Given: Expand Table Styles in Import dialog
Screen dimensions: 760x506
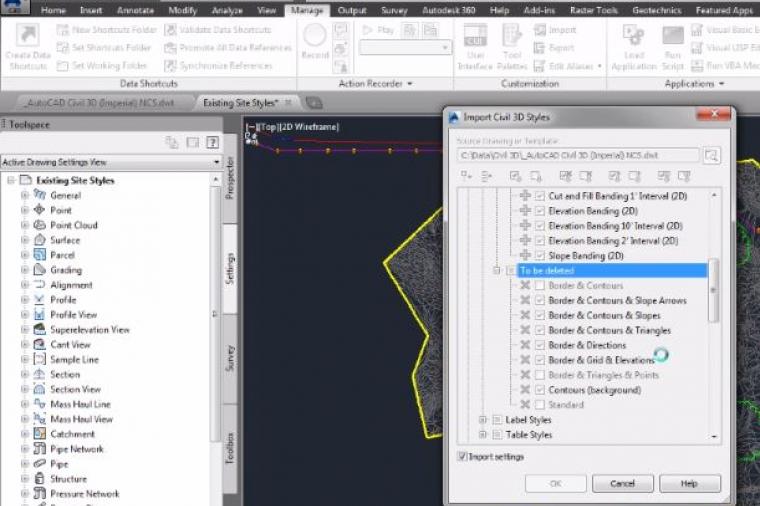Looking at the screenshot, I should pyautogui.click(x=482, y=435).
